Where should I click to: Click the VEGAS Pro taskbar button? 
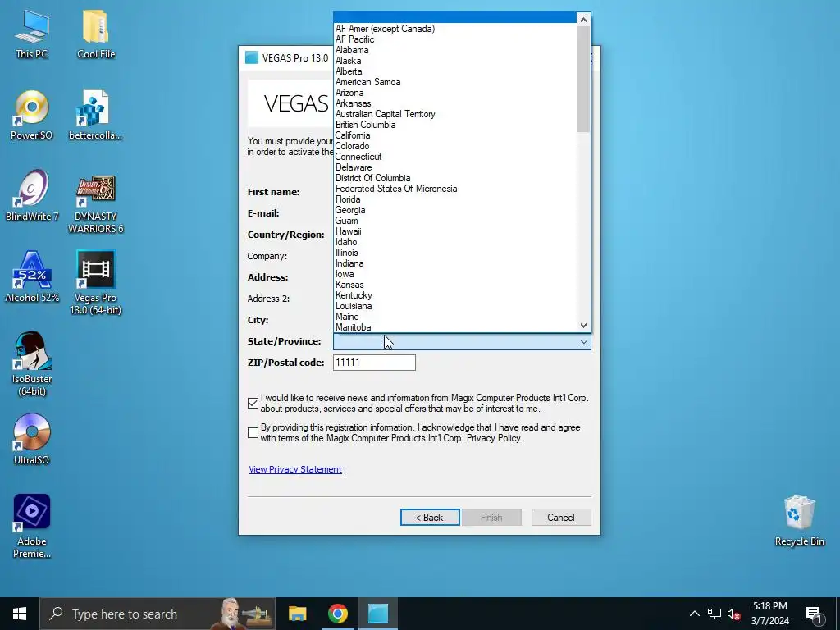(377, 614)
